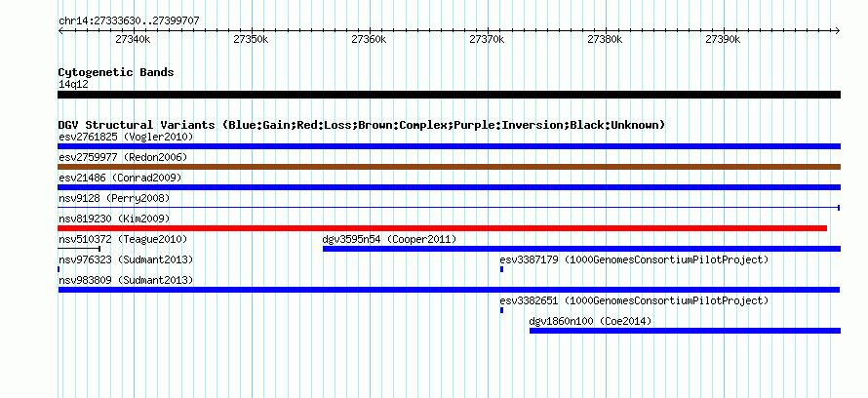Open the esv2759977 (Redon2006) label

123,157
